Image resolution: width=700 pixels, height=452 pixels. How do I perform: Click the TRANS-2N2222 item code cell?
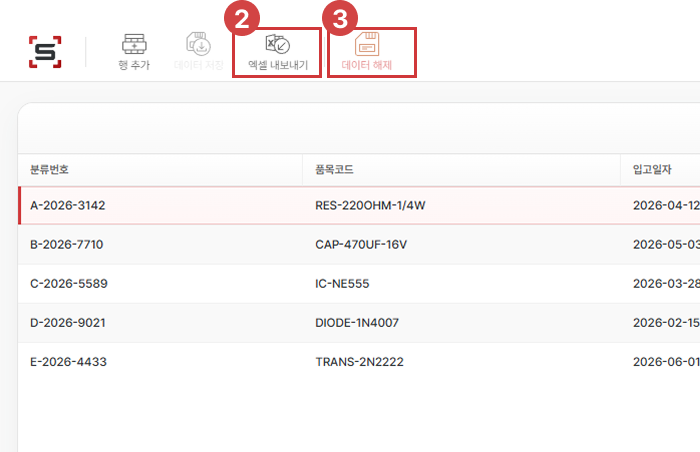[x=360, y=362]
